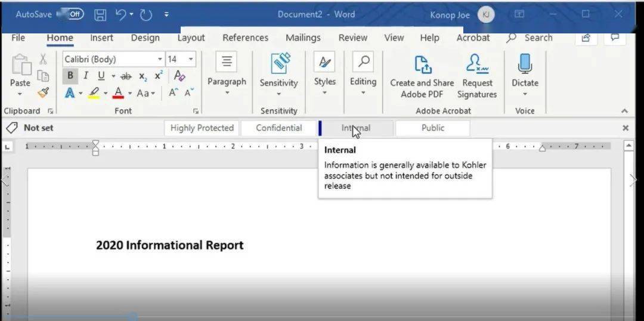644x321 pixels.
Task: Click the Paste clipboard icon
Action: pos(20,65)
